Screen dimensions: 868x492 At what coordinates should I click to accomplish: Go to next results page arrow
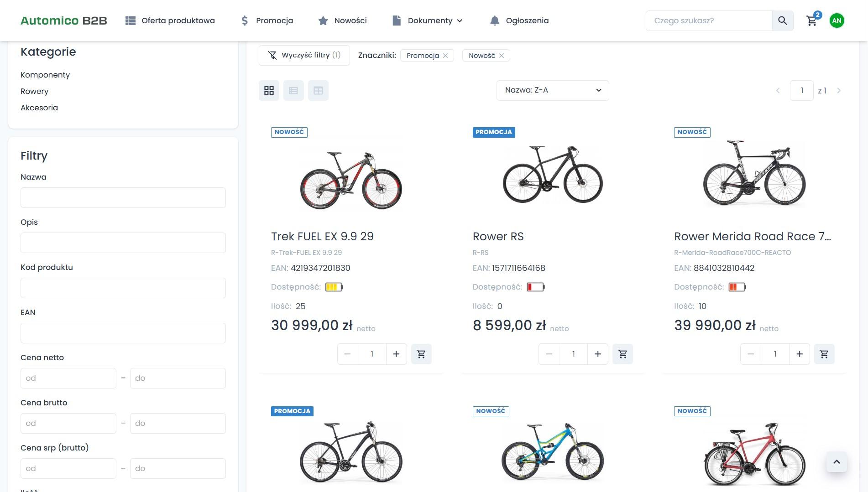[x=839, y=90]
